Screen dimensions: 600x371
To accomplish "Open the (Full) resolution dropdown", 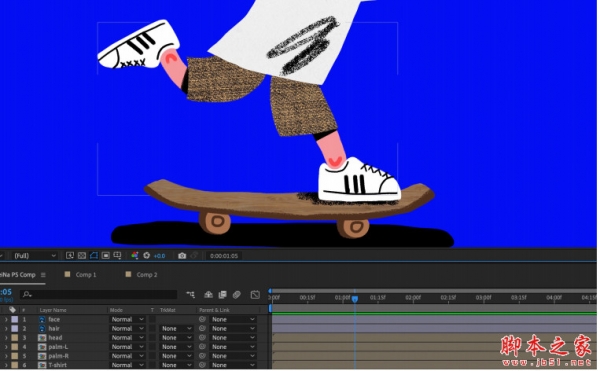I will click(34, 256).
